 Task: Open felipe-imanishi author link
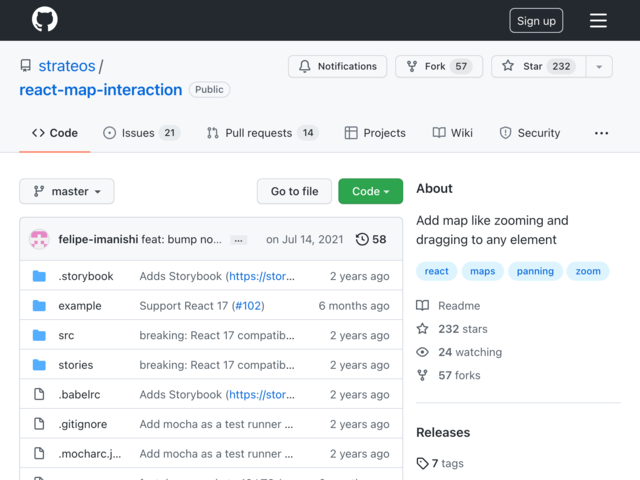tap(98, 239)
